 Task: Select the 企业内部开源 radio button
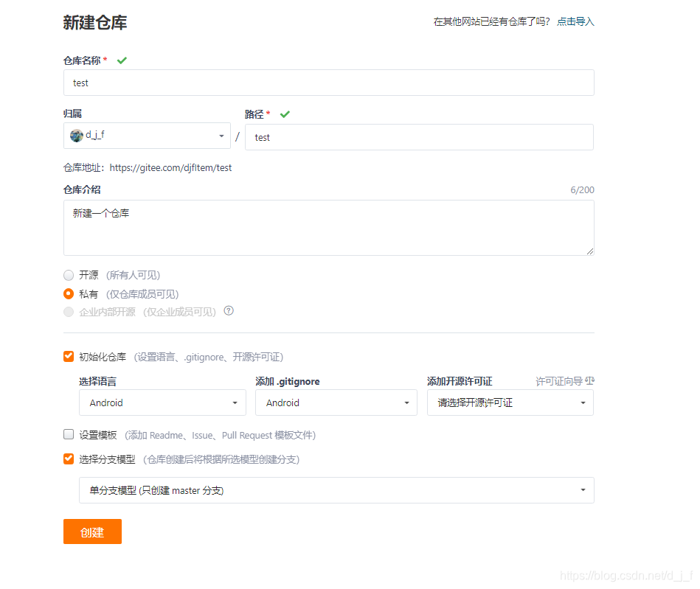point(69,312)
